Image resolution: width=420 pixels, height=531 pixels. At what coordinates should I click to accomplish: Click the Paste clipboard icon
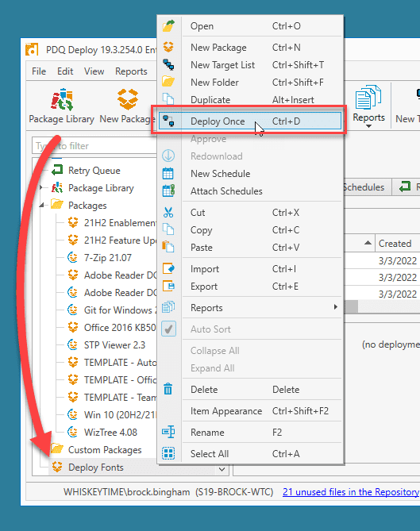click(168, 247)
